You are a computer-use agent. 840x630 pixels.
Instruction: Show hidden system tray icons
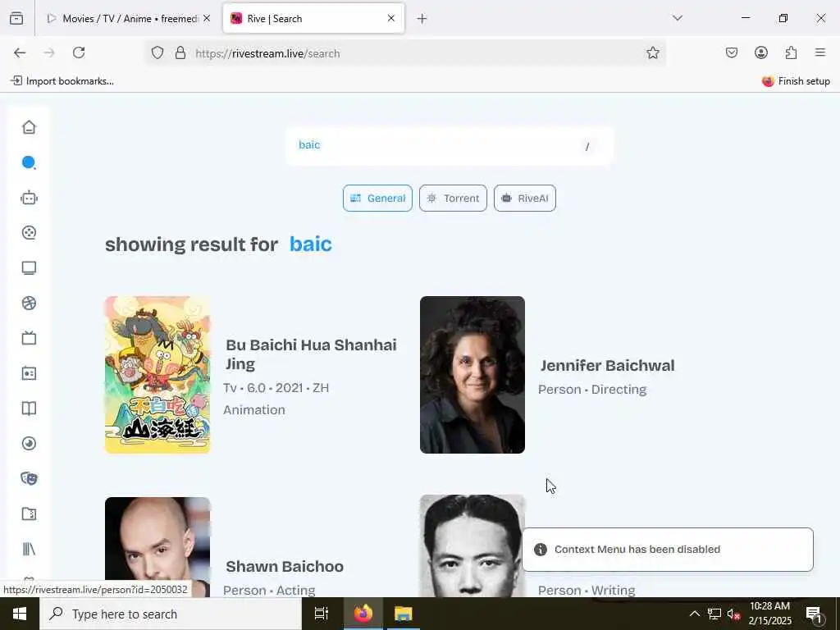point(694,614)
